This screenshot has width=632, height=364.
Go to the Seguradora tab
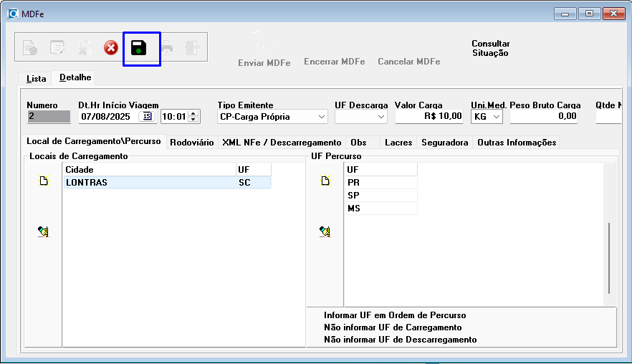(x=444, y=143)
